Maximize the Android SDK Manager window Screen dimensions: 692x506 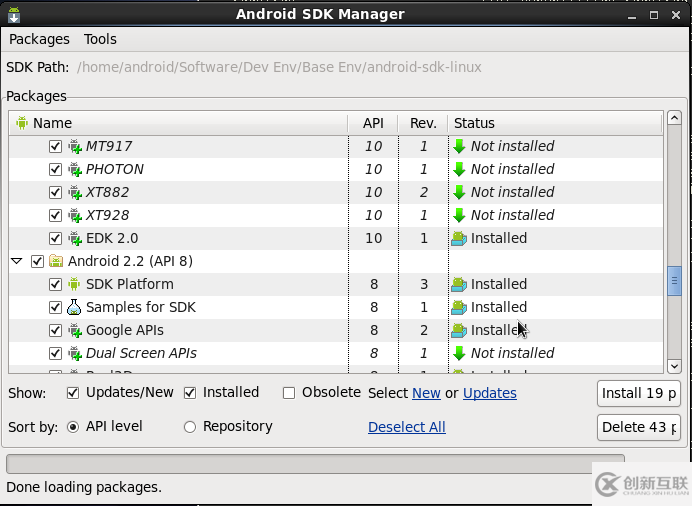click(x=654, y=15)
